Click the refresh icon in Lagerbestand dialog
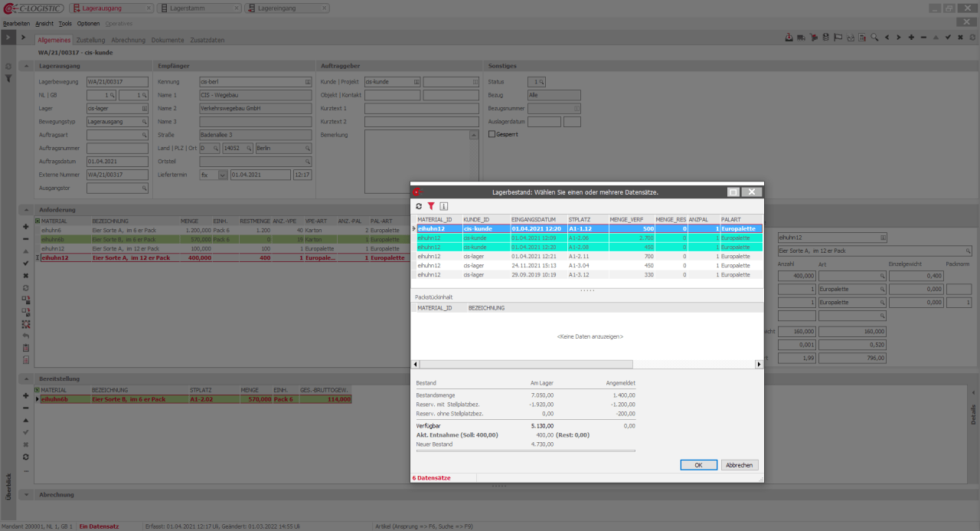980x531 pixels. (419, 206)
